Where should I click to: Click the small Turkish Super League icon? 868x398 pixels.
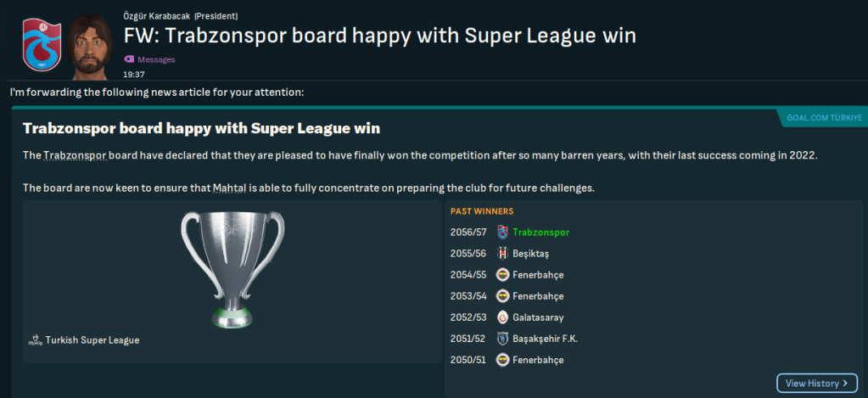[35, 340]
